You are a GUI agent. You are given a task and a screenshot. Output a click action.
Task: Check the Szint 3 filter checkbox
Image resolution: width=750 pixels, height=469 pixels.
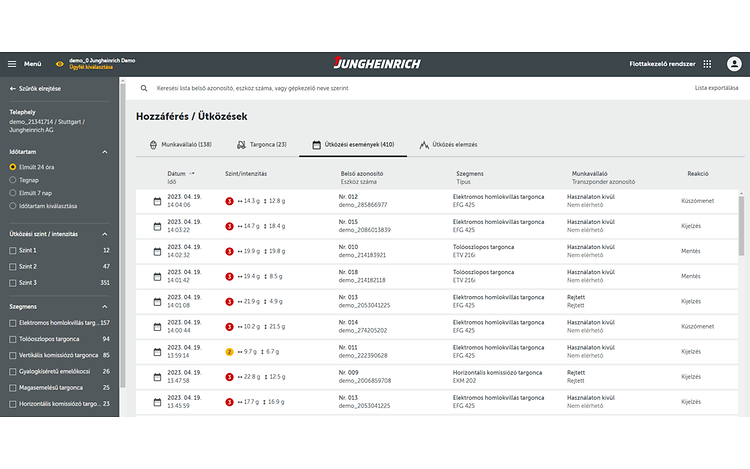(x=12, y=283)
